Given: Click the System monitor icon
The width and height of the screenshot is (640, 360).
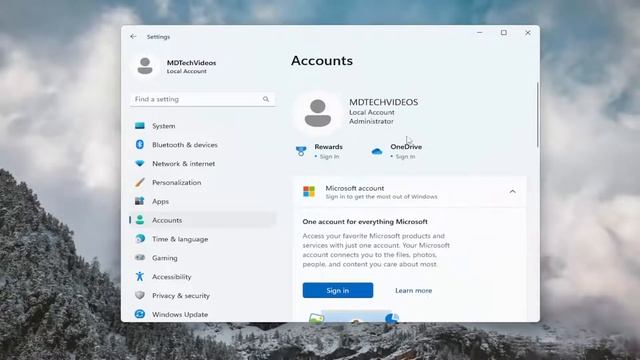Looking at the screenshot, I should (140, 126).
